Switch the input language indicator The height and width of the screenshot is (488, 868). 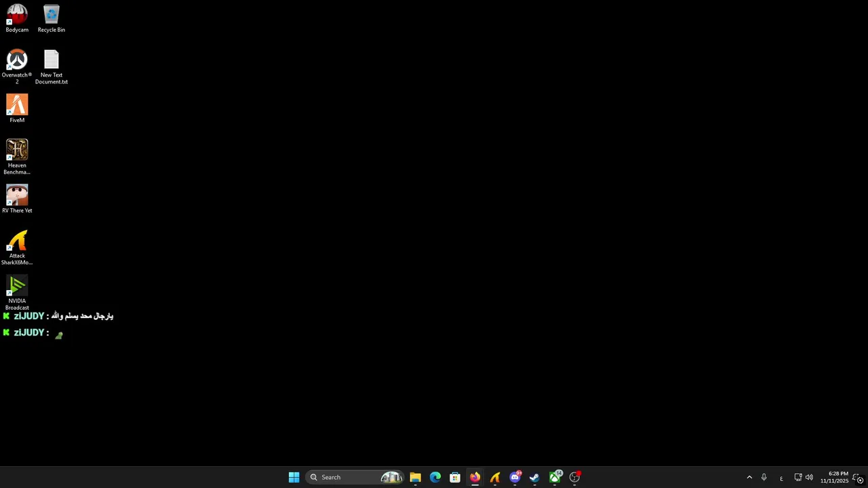point(781,478)
